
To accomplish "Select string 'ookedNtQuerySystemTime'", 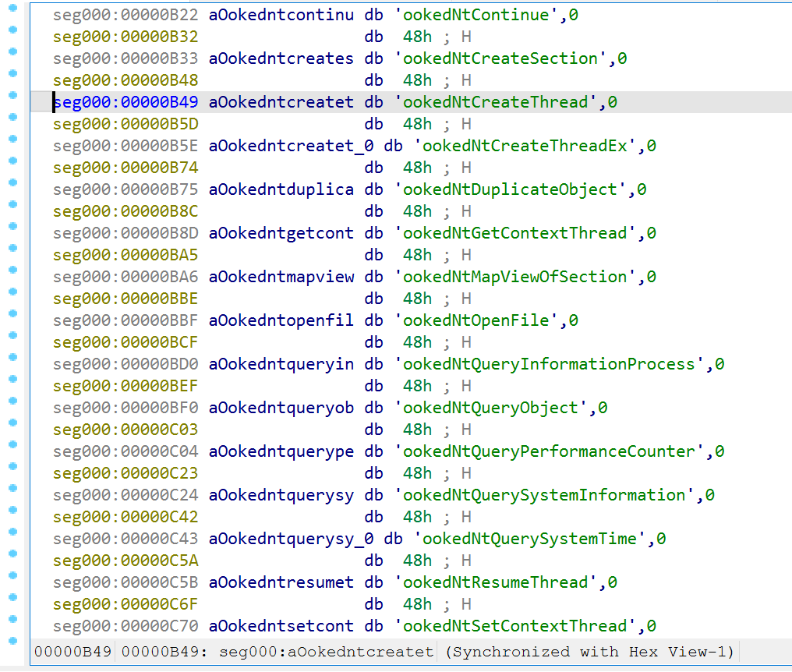I will [x=530, y=539].
